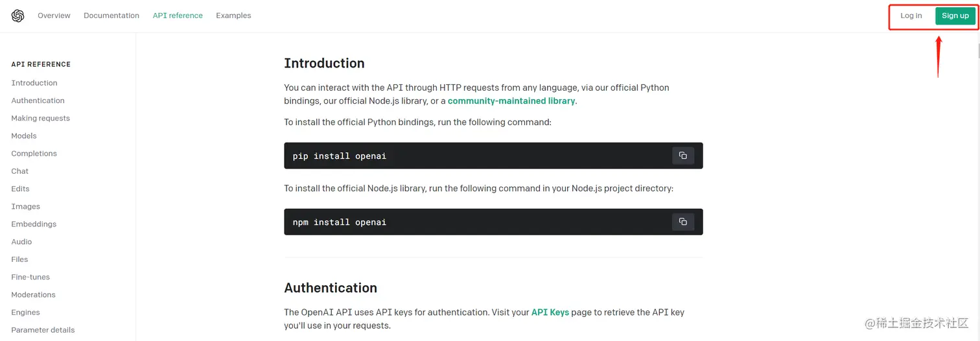
Task: Click the Introduction heading
Action: click(324, 64)
